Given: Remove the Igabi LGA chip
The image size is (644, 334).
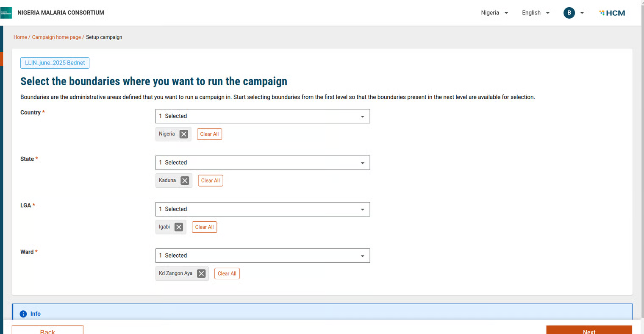Looking at the screenshot, I should (x=179, y=227).
